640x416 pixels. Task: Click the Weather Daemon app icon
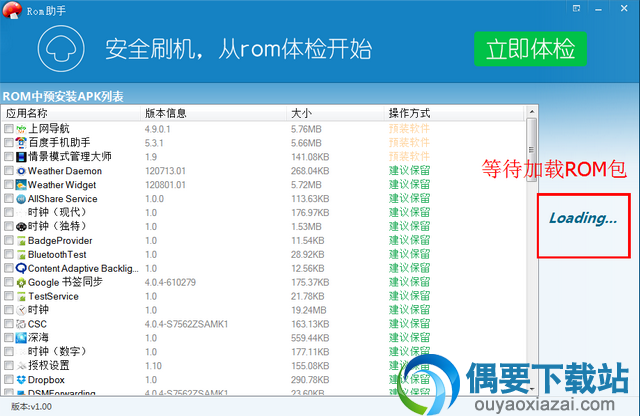(x=21, y=171)
